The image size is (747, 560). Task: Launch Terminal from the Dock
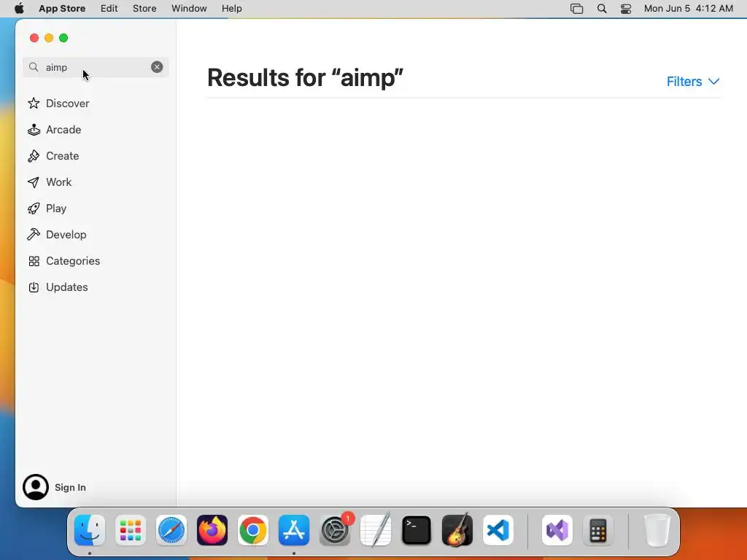click(x=417, y=530)
